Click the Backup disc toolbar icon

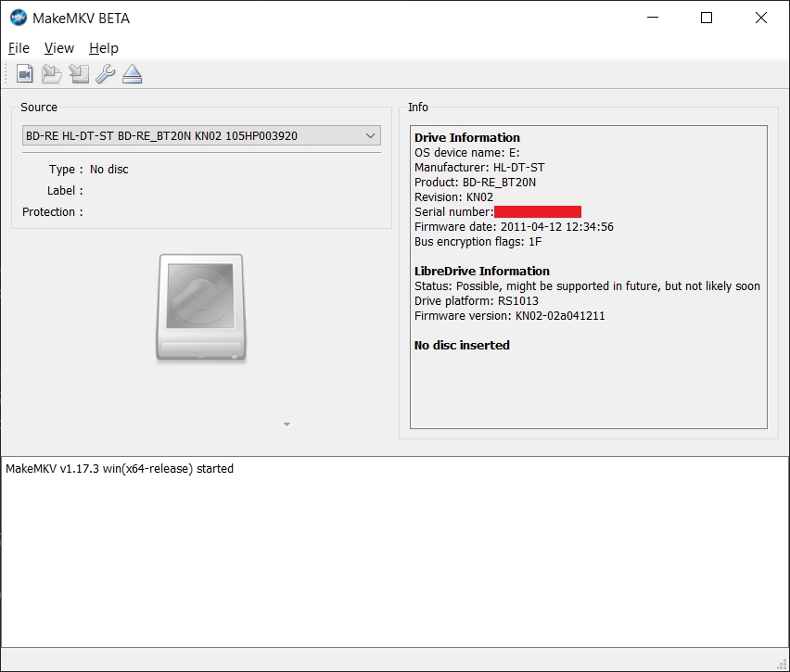(51, 74)
